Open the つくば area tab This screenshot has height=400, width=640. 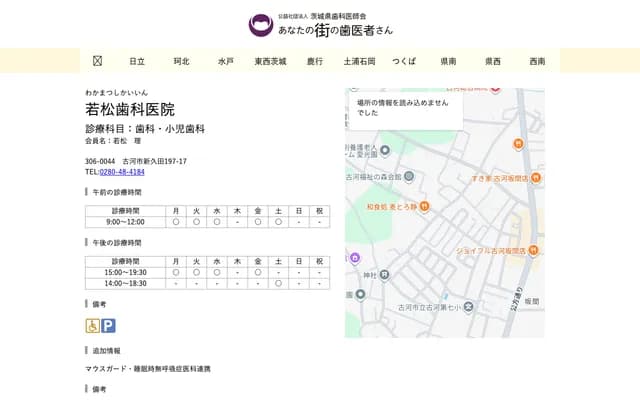(x=404, y=61)
